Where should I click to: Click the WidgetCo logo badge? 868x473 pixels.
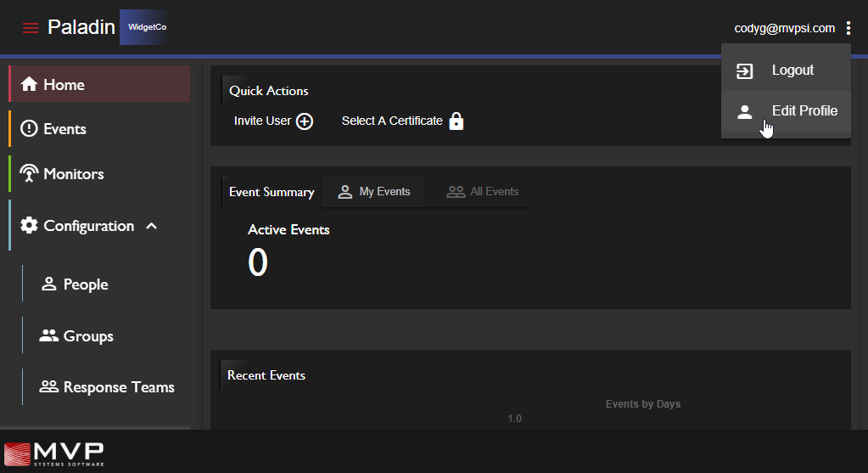tap(147, 27)
